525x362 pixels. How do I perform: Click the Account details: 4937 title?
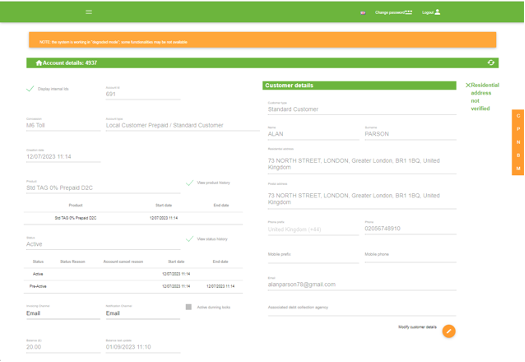70,63
